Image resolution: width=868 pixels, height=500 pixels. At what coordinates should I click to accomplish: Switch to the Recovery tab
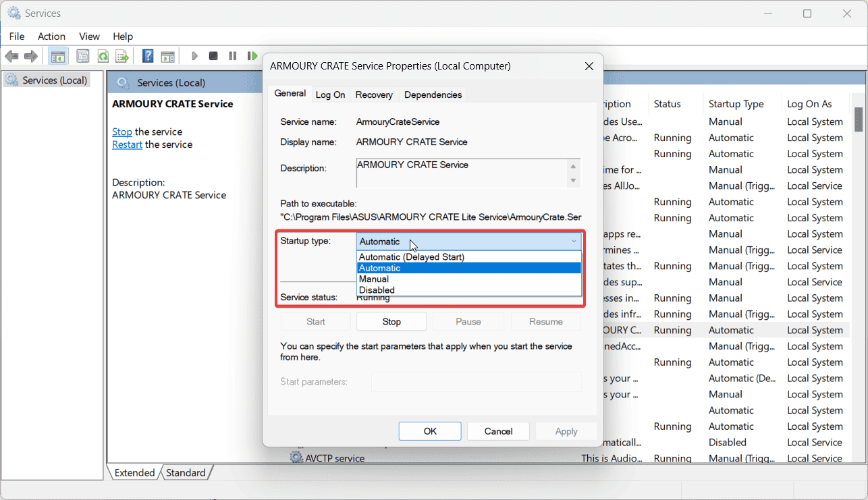click(x=374, y=94)
